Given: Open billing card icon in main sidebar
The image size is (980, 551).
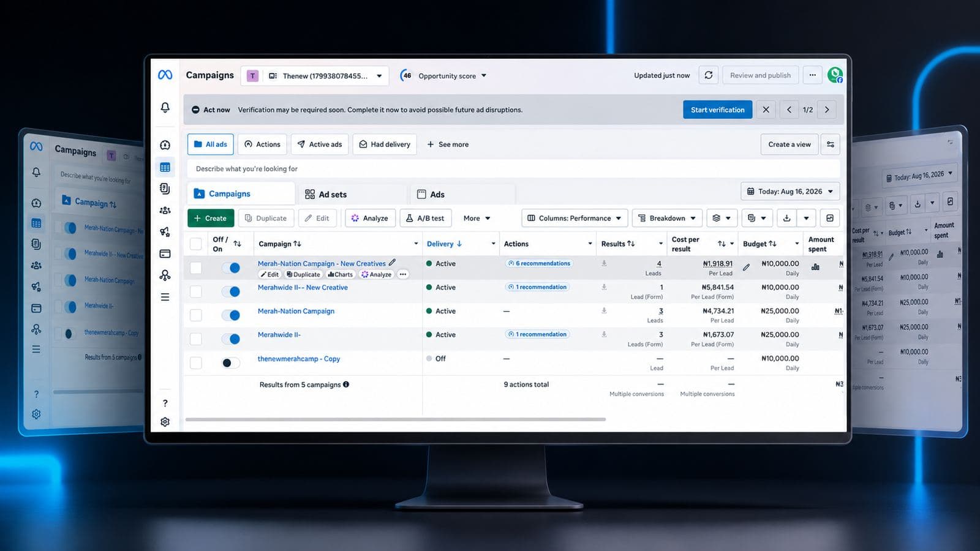Looking at the screenshot, I should coord(165,253).
